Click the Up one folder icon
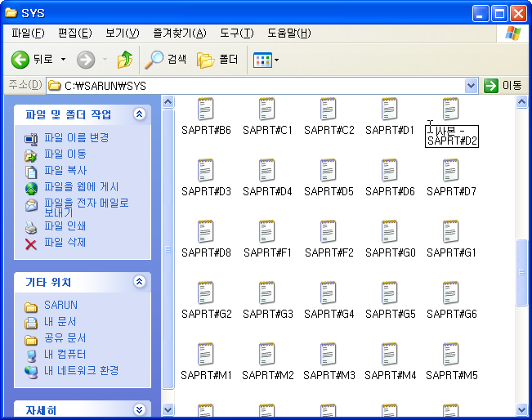This screenshot has height=420, width=532. tap(124, 60)
